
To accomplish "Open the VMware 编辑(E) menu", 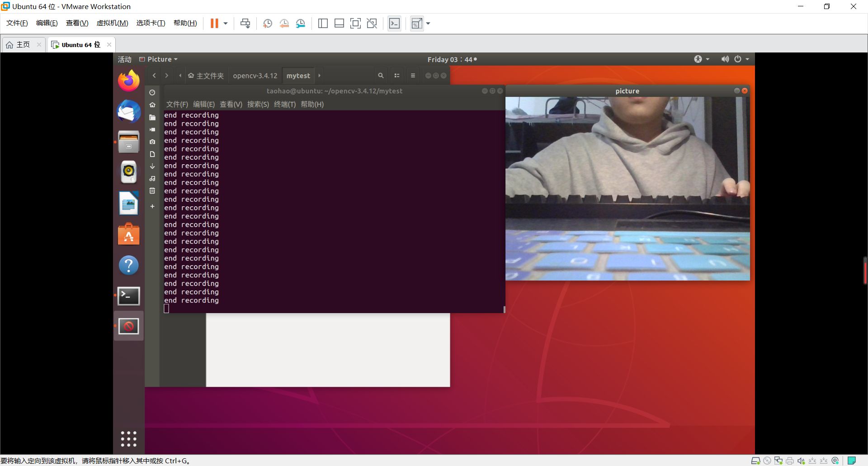I will (47, 23).
